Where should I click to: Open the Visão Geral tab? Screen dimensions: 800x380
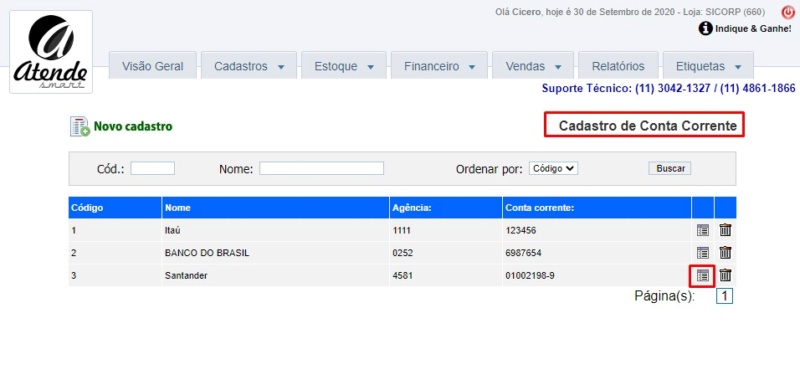coord(153,66)
